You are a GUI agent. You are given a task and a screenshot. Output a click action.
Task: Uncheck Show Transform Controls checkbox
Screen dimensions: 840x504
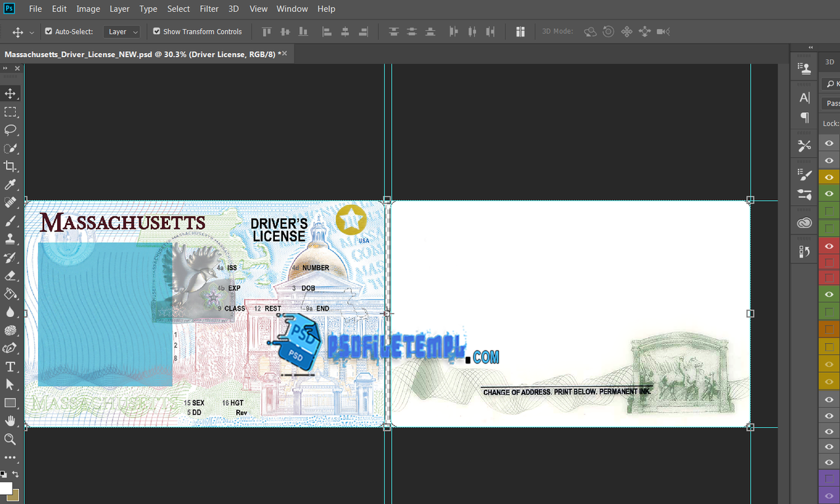point(157,31)
